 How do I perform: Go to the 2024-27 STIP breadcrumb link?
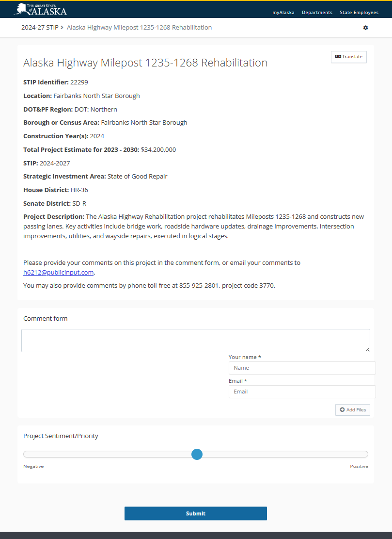tap(39, 28)
